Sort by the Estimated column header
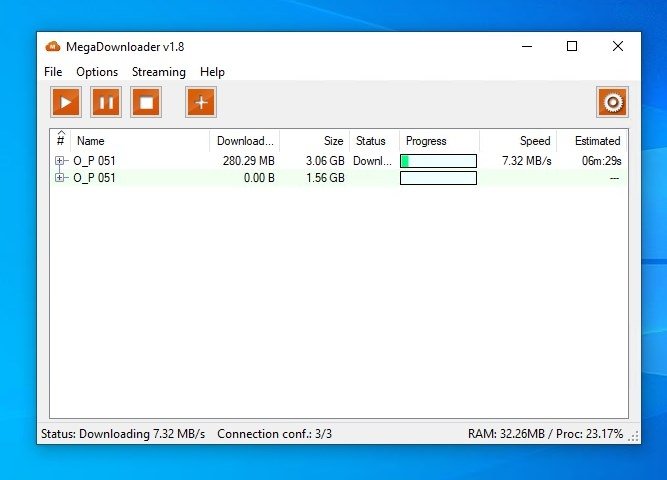 click(592, 141)
